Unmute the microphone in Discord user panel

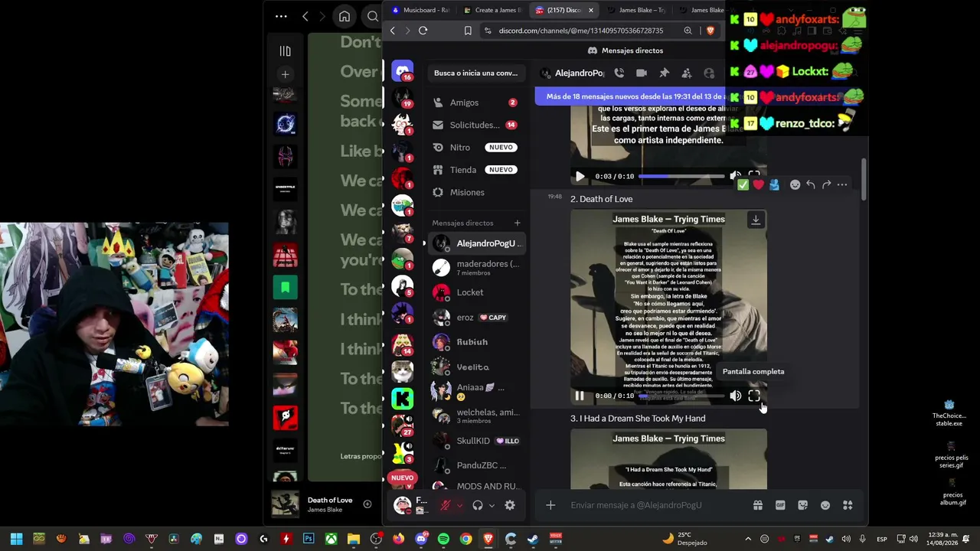click(x=445, y=505)
